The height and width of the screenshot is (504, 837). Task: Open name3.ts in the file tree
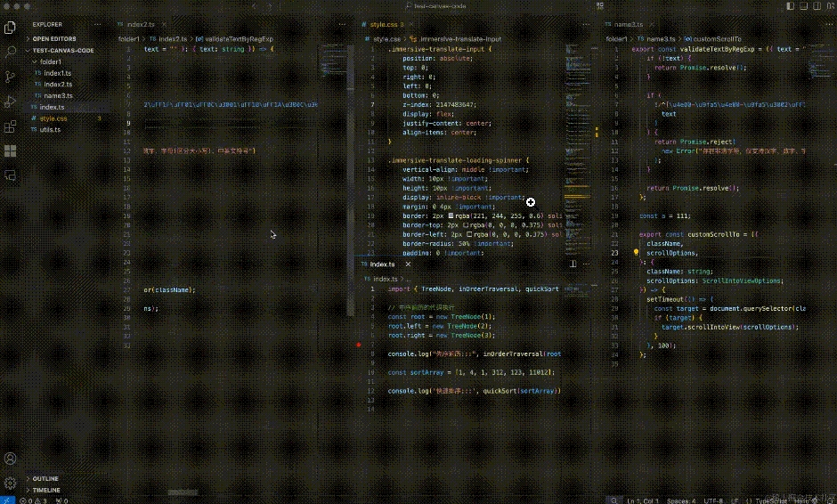tap(58, 95)
